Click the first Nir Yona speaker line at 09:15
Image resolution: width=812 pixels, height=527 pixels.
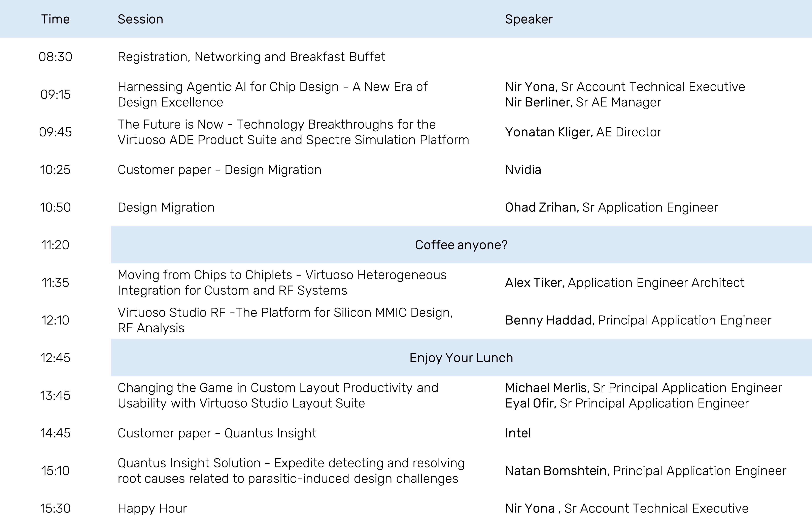625,87
